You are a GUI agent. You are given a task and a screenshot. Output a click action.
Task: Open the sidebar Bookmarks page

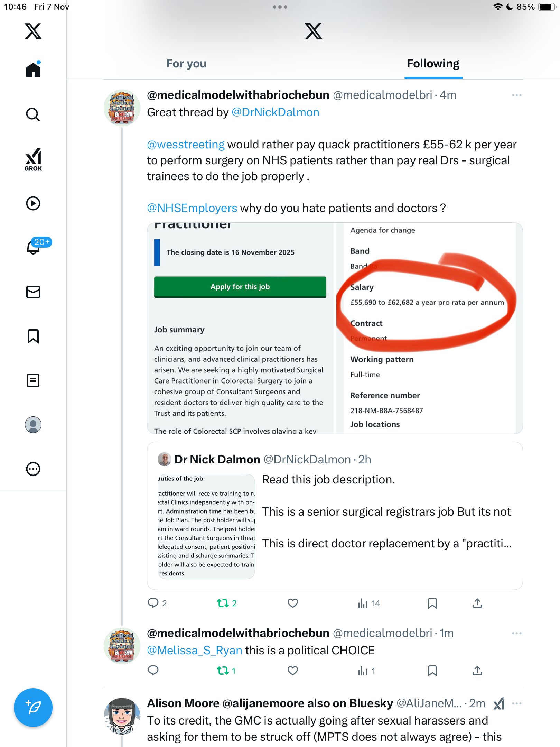click(x=33, y=336)
